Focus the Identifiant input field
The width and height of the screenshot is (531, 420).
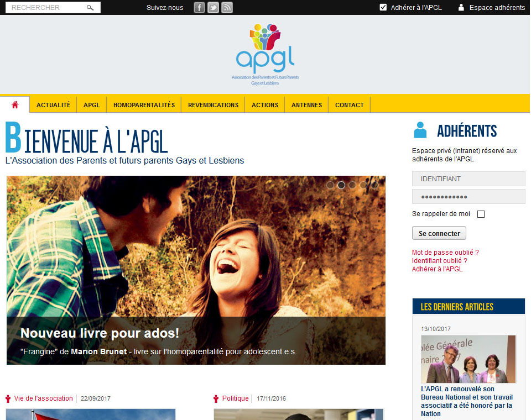pos(468,179)
